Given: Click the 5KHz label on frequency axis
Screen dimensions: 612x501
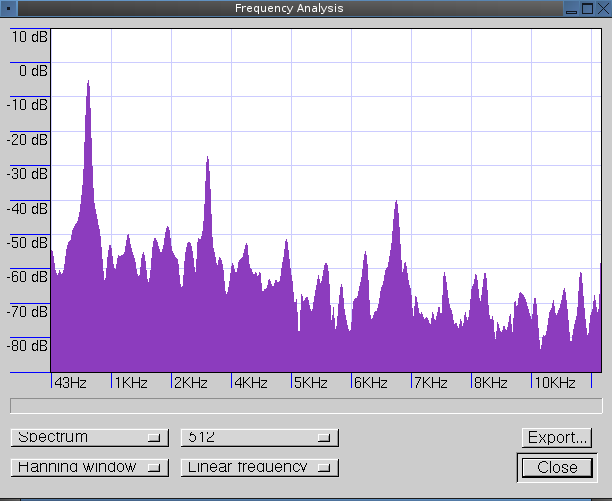Looking at the screenshot, I should (x=311, y=383).
